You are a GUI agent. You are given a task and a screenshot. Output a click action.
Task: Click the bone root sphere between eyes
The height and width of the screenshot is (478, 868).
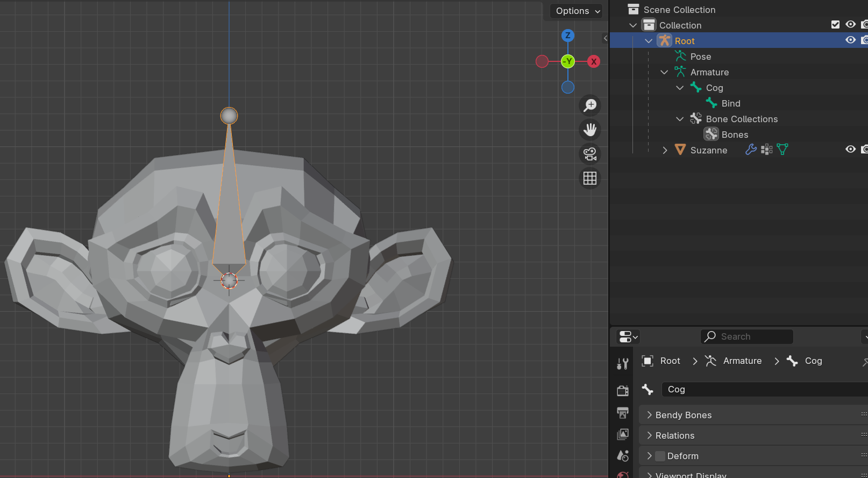coord(229,280)
